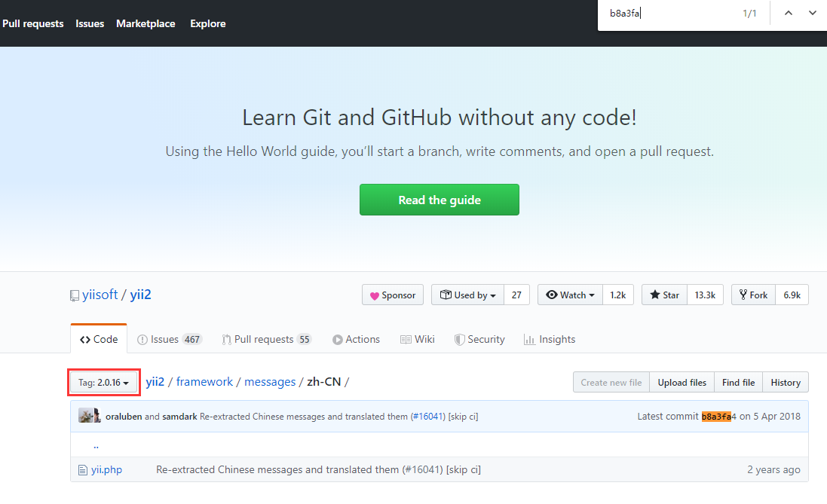Go to Marketplace in the top navigation
The width and height of the screenshot is (827, 504).
[145, 23]
